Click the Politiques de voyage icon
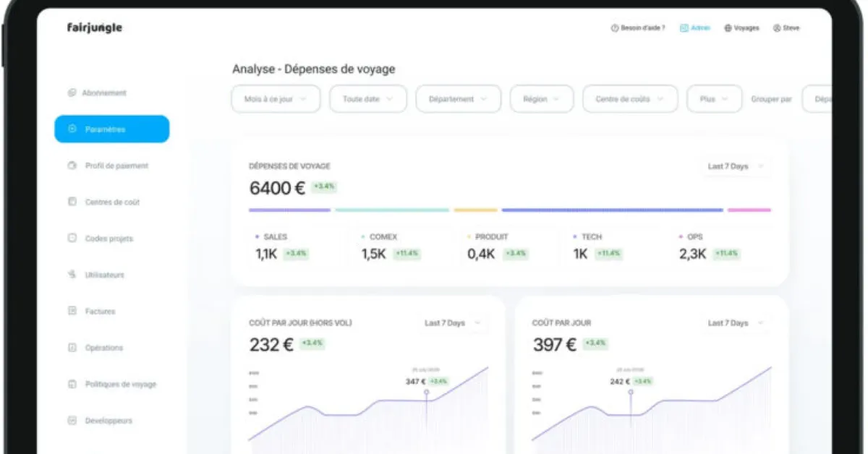Screen dimensions: 868x454 72,384
